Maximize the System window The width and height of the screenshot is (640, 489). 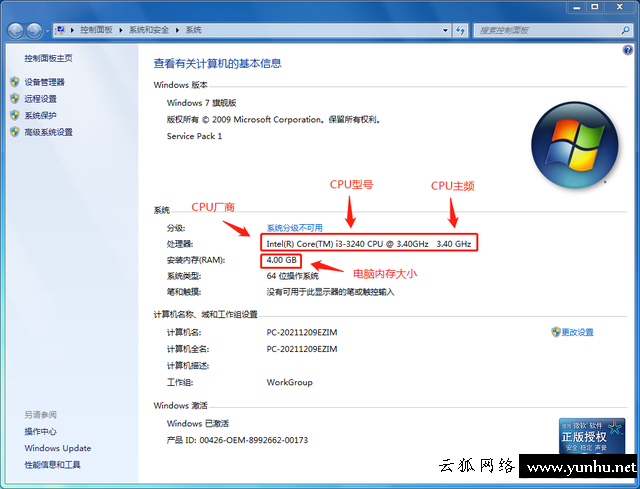595,7
